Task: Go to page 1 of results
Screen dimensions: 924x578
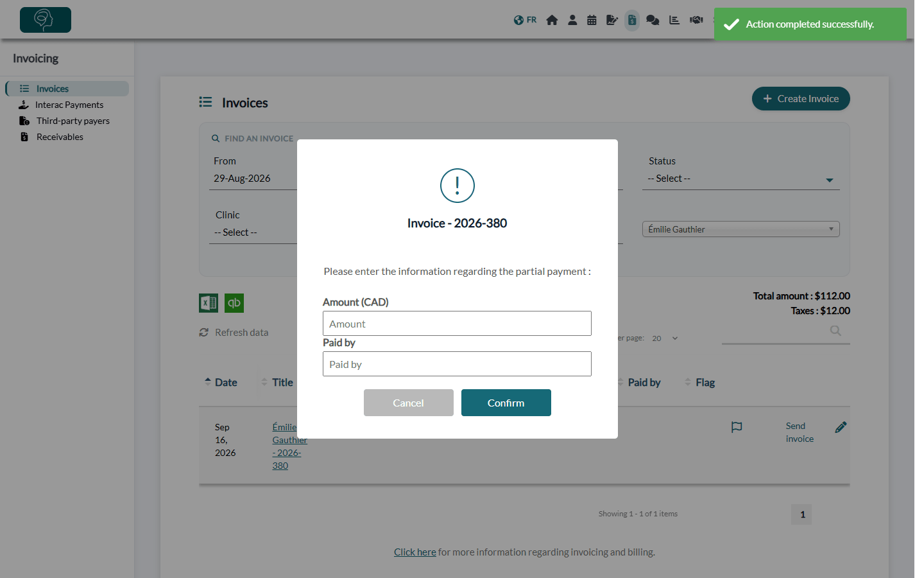Action: (x=801, y=514)
